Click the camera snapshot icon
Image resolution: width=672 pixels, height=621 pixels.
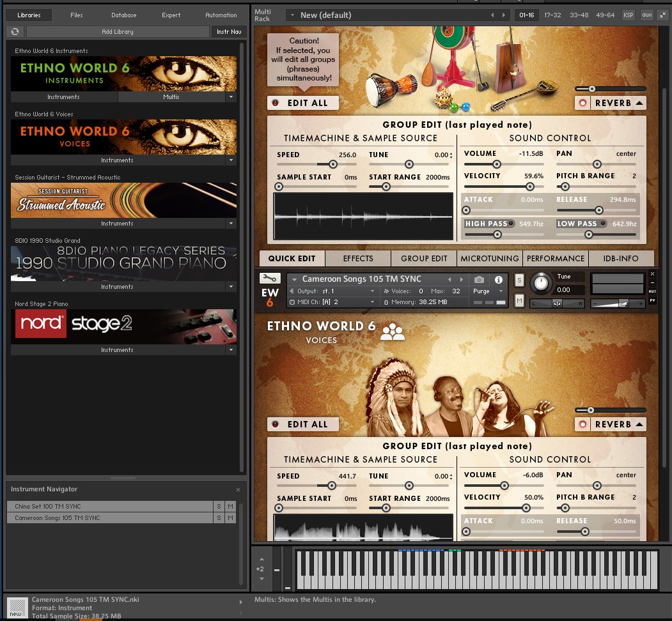[x=479, y=280]
